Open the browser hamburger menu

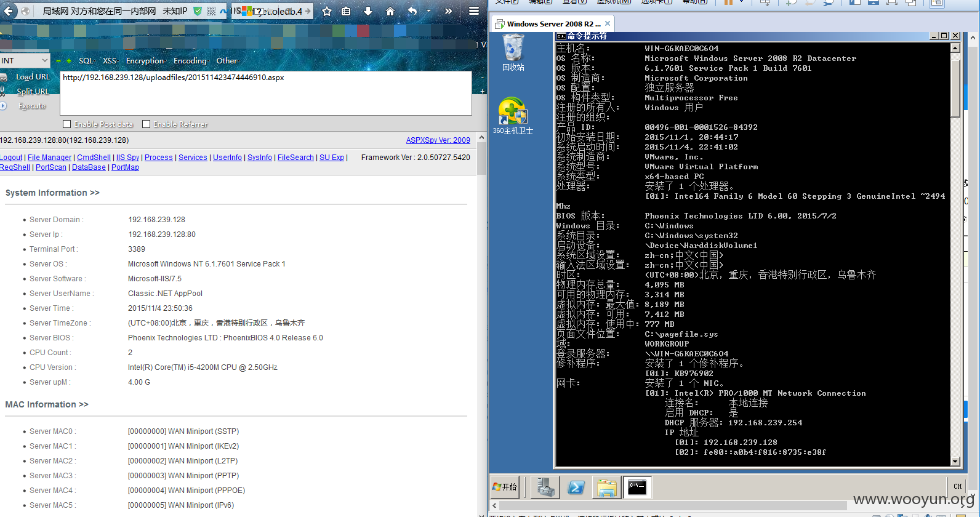(x=474, y=11)
